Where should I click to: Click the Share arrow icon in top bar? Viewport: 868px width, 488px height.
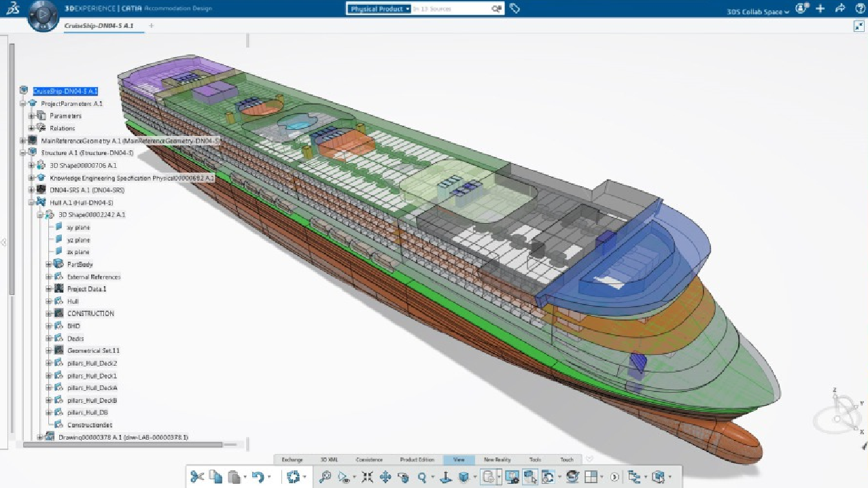839,9
